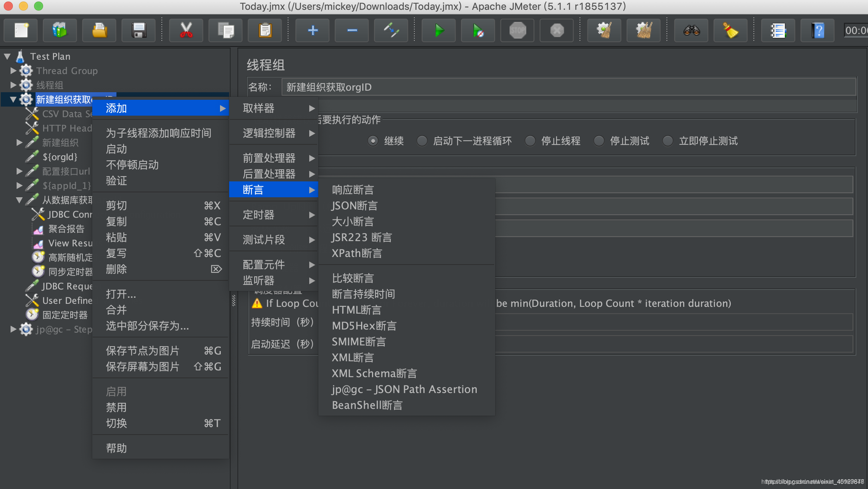The height and width of the screenshot is (489, 868).
Task: Select the Test Plan root node
Action: click(50, 56)
